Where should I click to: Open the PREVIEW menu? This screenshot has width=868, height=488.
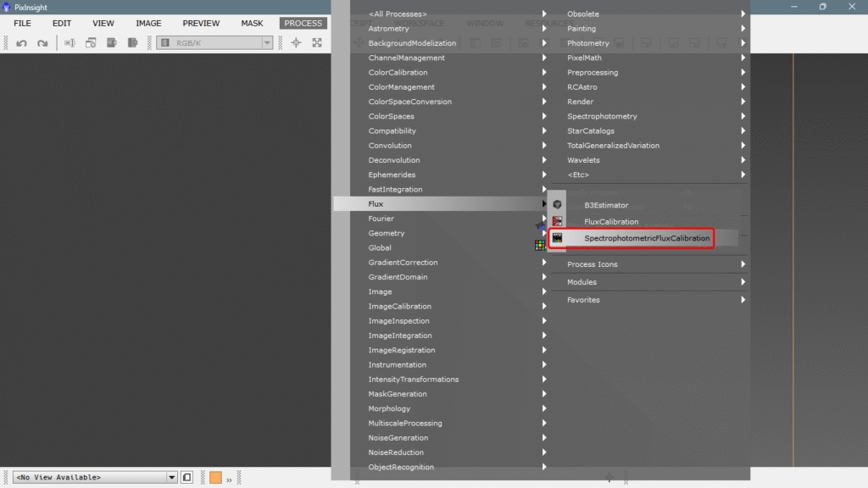201,23
